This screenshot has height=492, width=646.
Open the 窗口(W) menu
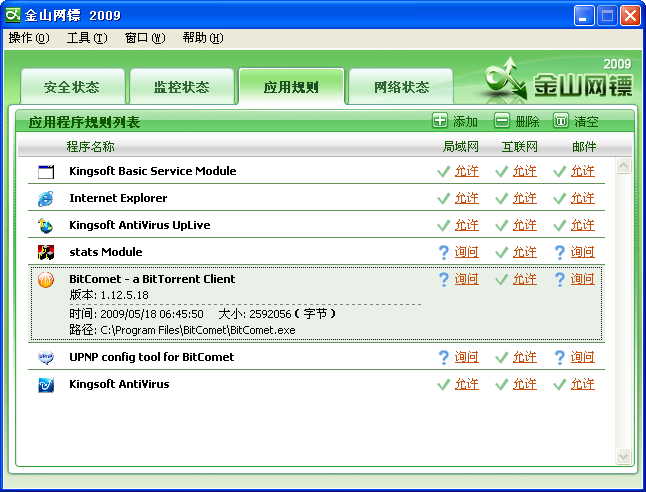click(x=145, y=38)
